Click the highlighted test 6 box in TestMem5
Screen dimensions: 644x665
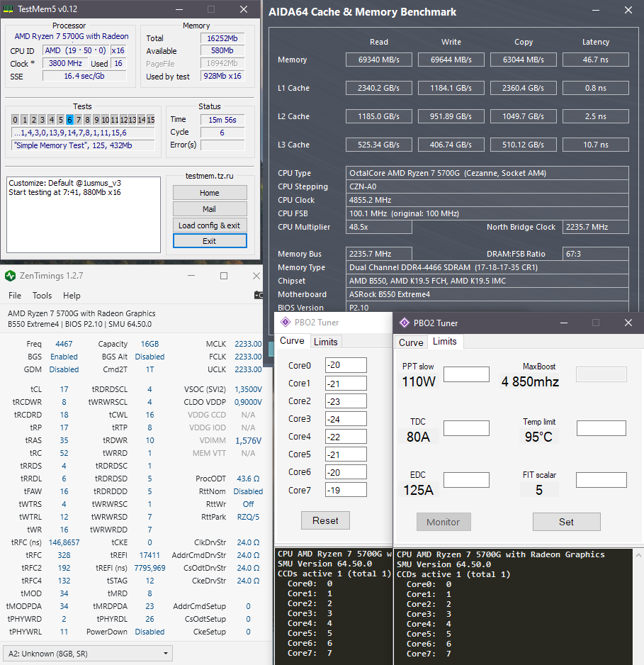70,120
